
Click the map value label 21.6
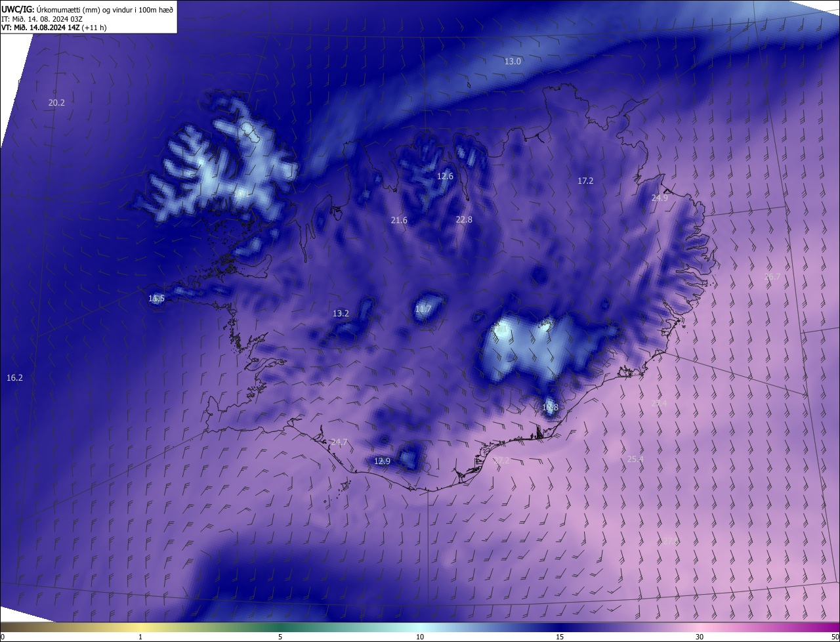[x=399, y=221]
